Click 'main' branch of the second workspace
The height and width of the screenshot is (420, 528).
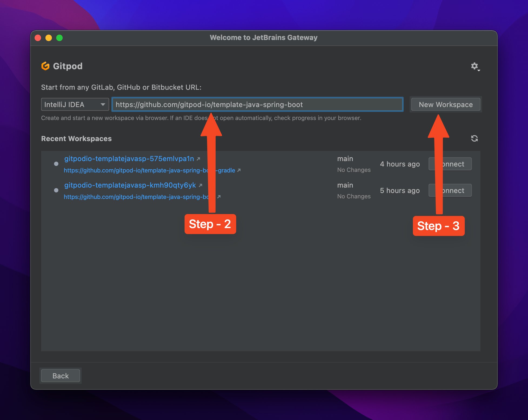(345, 185)
